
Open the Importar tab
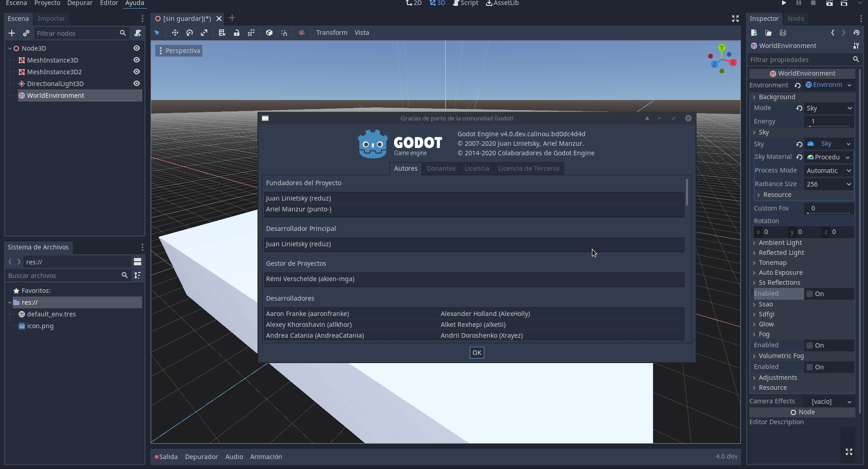pos(51,19)
